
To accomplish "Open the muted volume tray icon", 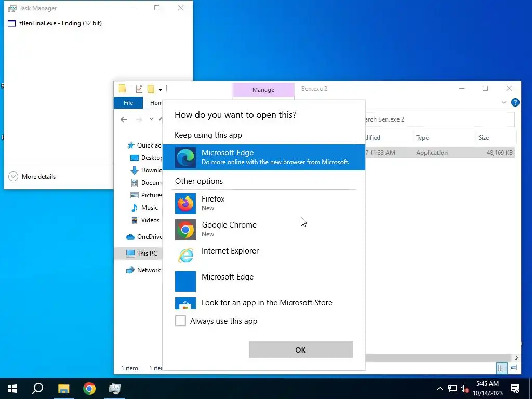I will click(x=465, y=389).
